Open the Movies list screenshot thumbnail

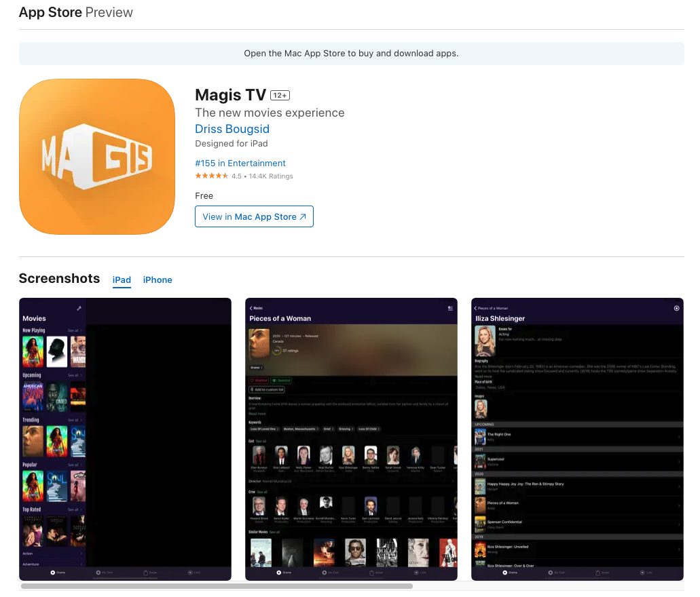[125, 439]
